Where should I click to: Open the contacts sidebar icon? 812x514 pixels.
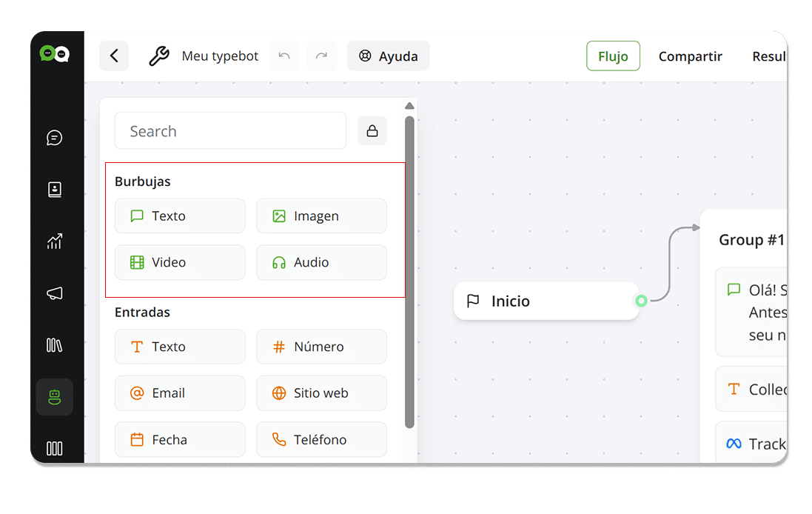(x=54, y=190)
